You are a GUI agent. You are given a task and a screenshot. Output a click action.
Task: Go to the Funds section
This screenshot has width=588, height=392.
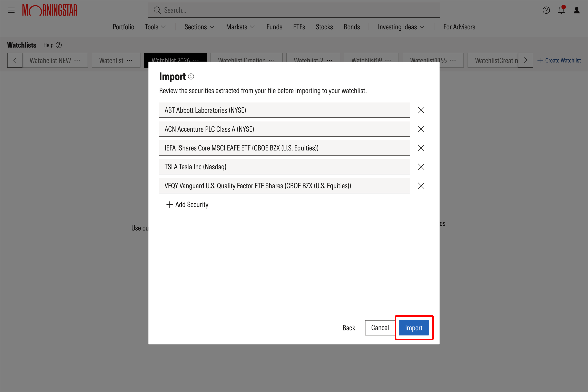(x=274, y=27)
